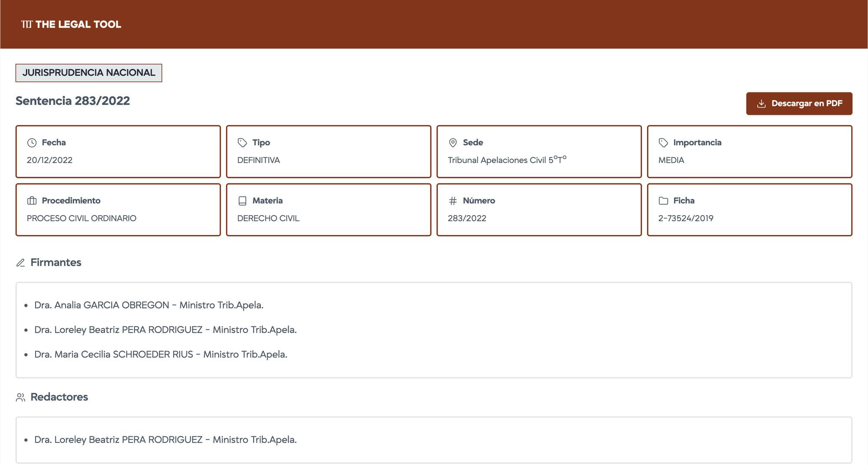Select the number value 283/2022 under Número
The width and height of the screenshot is (868, 465).
467,218
